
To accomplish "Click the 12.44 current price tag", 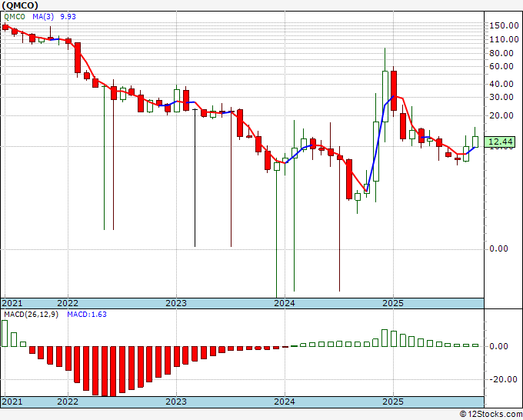I will [x=500, y=142].
